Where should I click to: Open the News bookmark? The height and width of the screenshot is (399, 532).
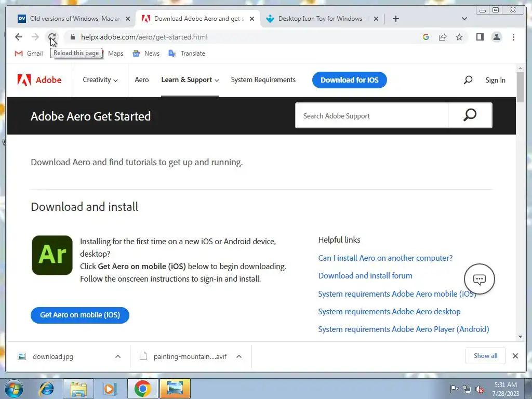[x=146, y=54]
